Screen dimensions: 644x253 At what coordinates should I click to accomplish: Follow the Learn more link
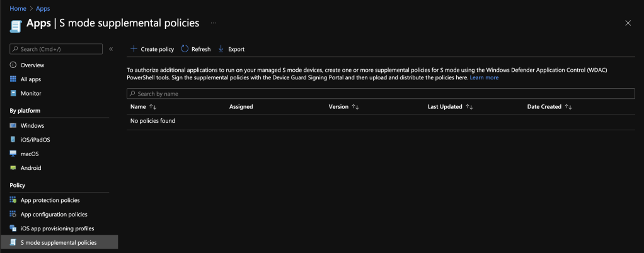pyautogui.click(x=484, y=77)
